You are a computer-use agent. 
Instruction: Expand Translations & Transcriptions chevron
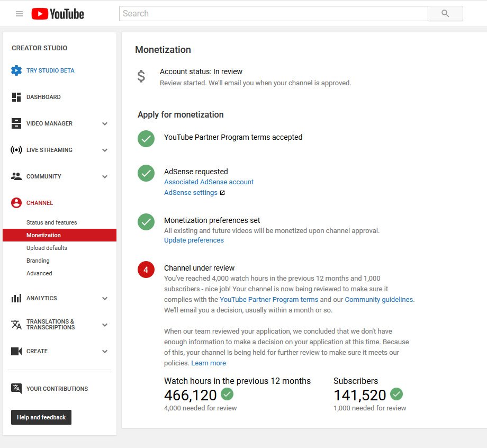coord(105,325)
